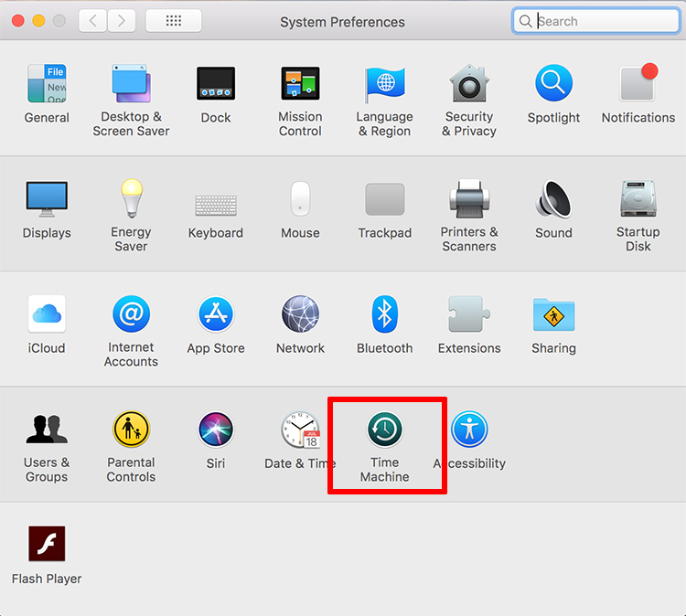Click into the Search field
This screenshot has height=616, width=686.
point(604,21)
